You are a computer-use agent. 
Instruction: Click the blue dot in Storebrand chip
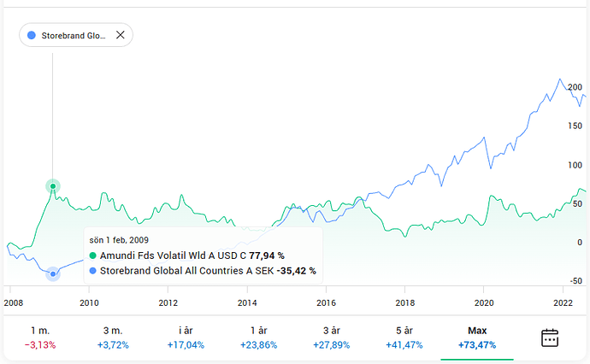(x=32, y=36)
